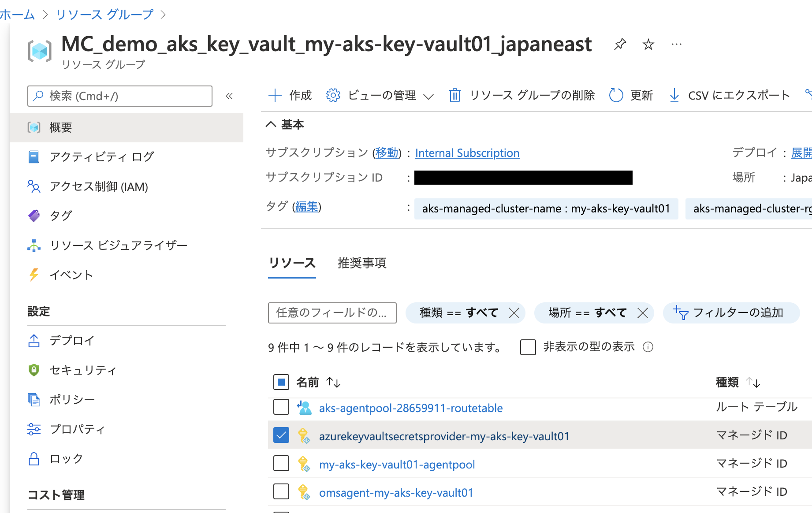This screenshot has width=812, height=513.
Task: Sort by 種類 column arrows
Action: pos(753,382)
